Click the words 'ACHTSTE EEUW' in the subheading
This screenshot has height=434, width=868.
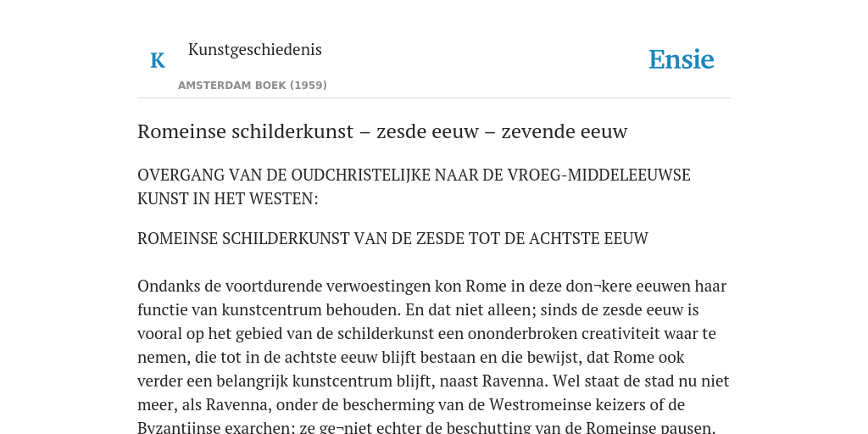(588, 238)
